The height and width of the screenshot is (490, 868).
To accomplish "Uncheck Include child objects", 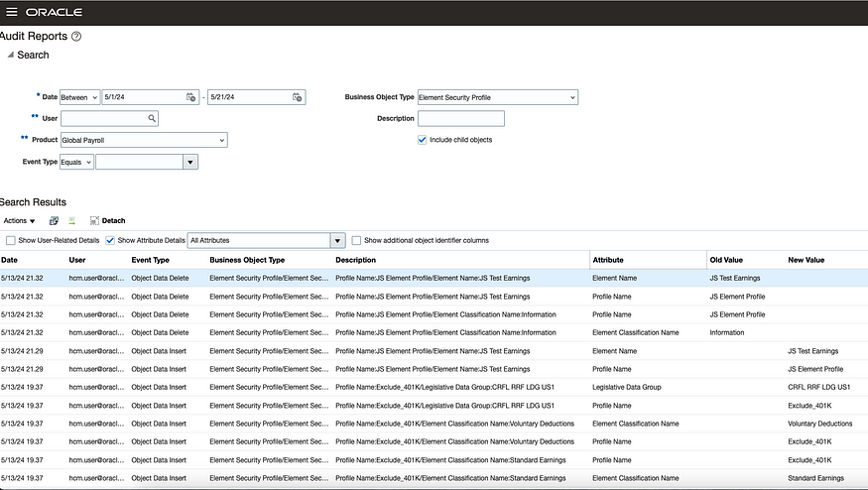I will [423, 140].
